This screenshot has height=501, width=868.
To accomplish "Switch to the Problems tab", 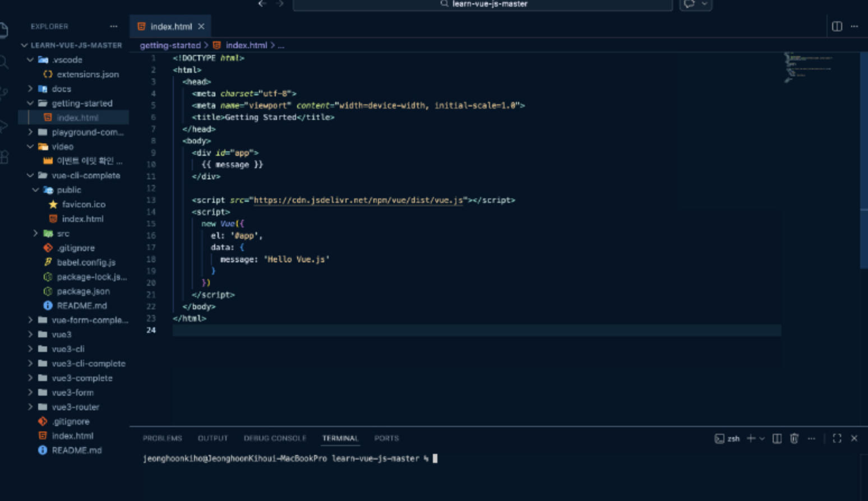I will click(x=162, y=438).
